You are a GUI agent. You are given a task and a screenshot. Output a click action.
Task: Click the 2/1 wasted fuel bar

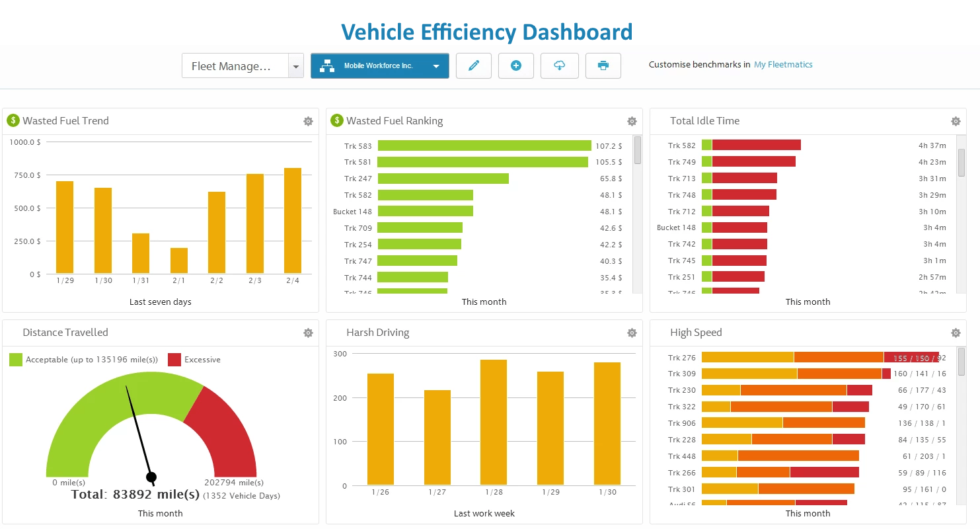(179, 261)
